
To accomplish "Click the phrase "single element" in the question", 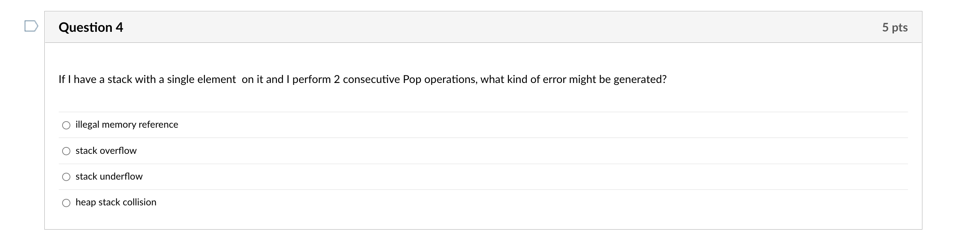I will click(201, 80).
